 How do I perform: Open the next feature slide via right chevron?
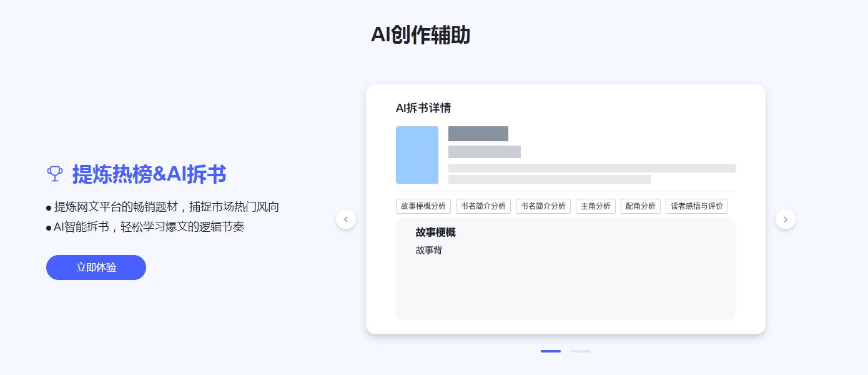(x=786, y=219)
